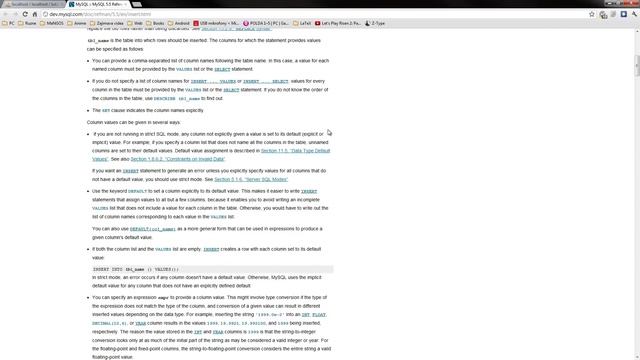The width and height of the screenshot is (640, 360).
Task: Open a new browser tab
Action: [x=137, y=4]
